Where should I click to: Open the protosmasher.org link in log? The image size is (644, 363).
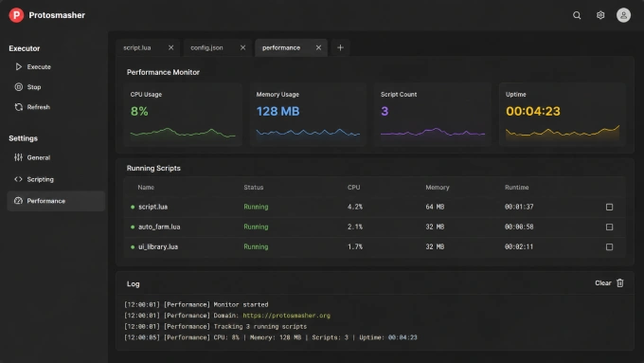(x=286, y=316)
